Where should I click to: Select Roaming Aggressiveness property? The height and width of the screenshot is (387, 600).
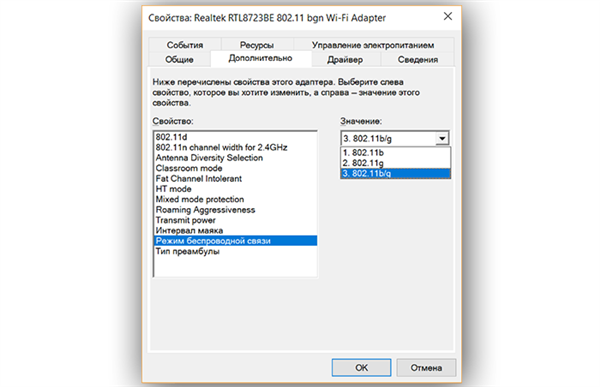236,210
